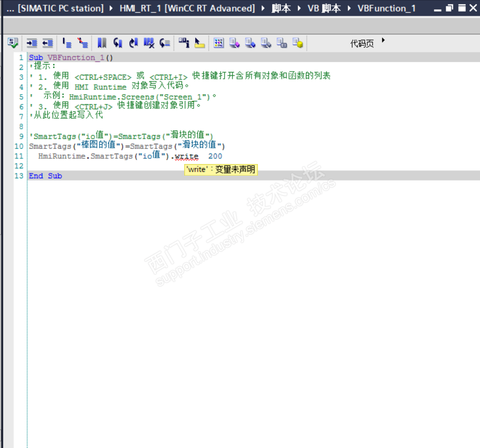Click line number 11 in the gutter
Viewport: 480px width, 448px height.
18,156
